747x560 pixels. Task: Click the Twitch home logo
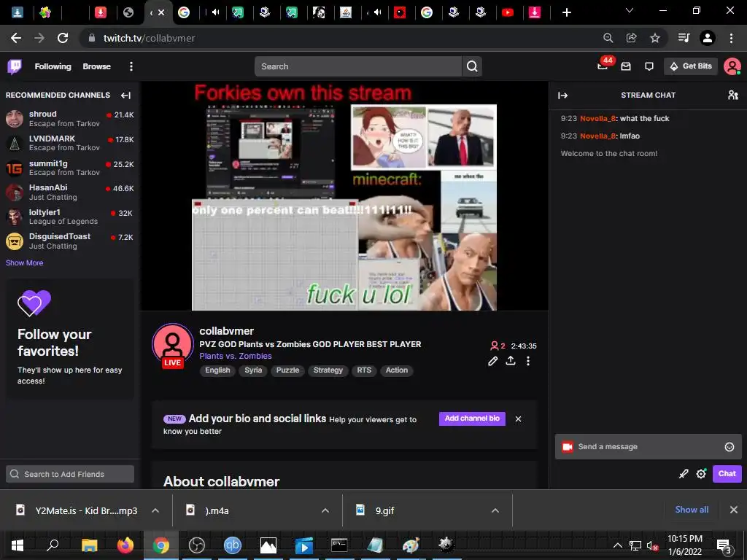pyautogui.click(x=15, y=66)
